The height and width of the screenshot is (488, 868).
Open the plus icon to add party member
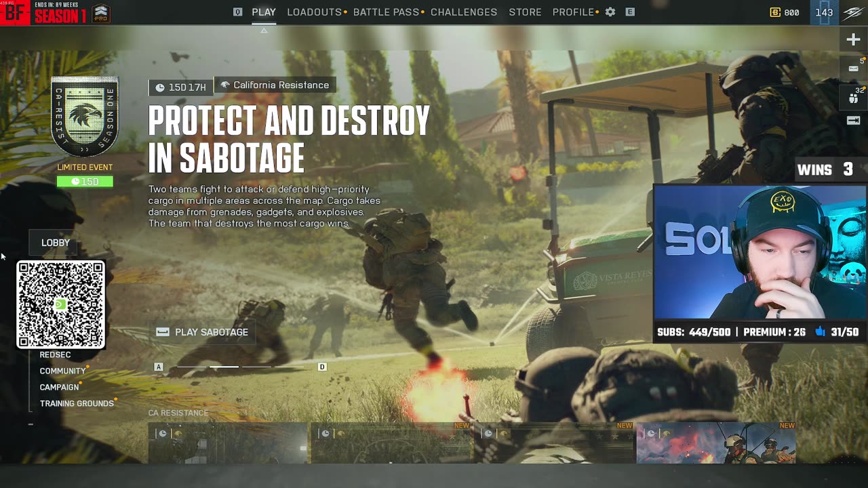click(853, 39)
